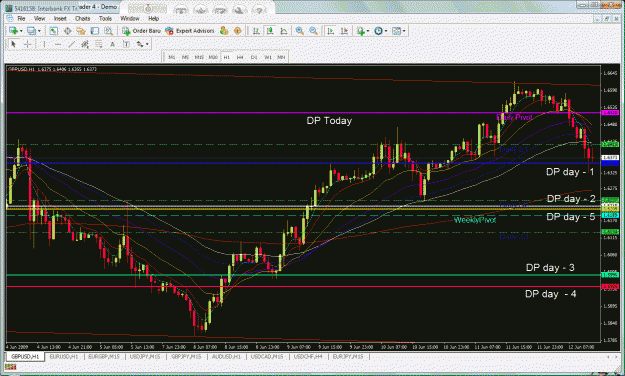The image size is (625, 376).
Task: Switch chart to line chart mode
Action: 284,31
